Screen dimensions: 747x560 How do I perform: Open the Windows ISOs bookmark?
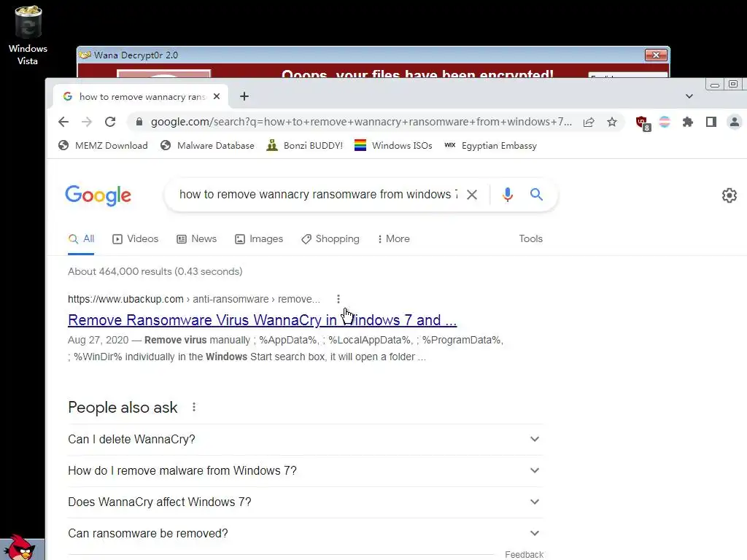393,146
